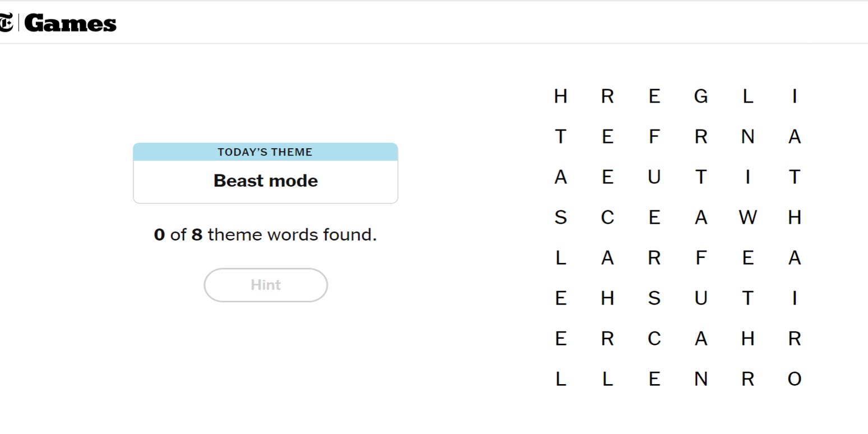Select the S in the fourth row
The image size is (868, 434).
(560, 218)
